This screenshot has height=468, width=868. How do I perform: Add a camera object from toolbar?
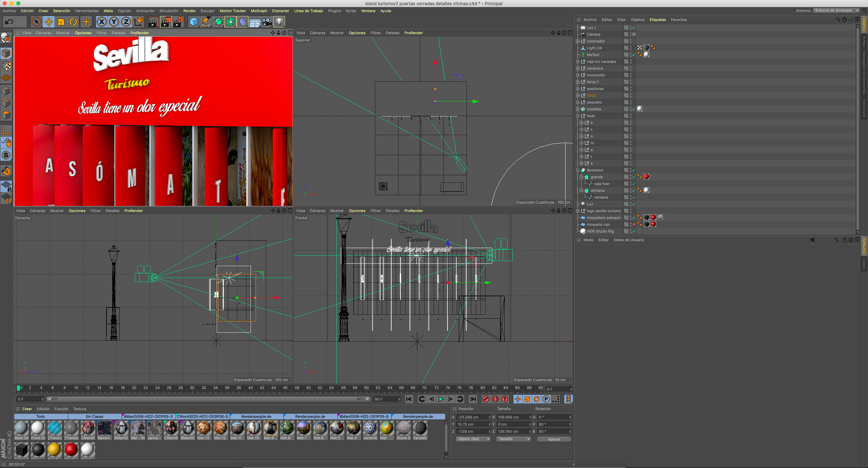267,22
